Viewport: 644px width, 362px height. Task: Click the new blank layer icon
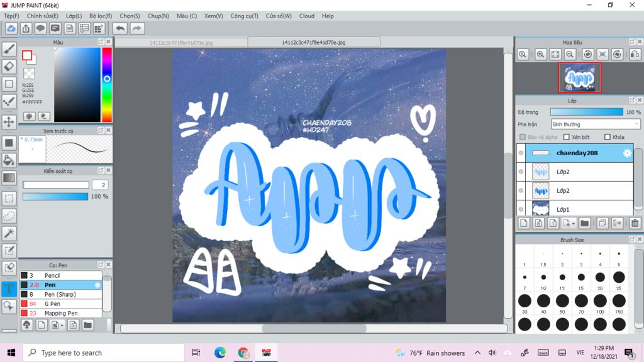pyautogui.click(x=524, y=223)
